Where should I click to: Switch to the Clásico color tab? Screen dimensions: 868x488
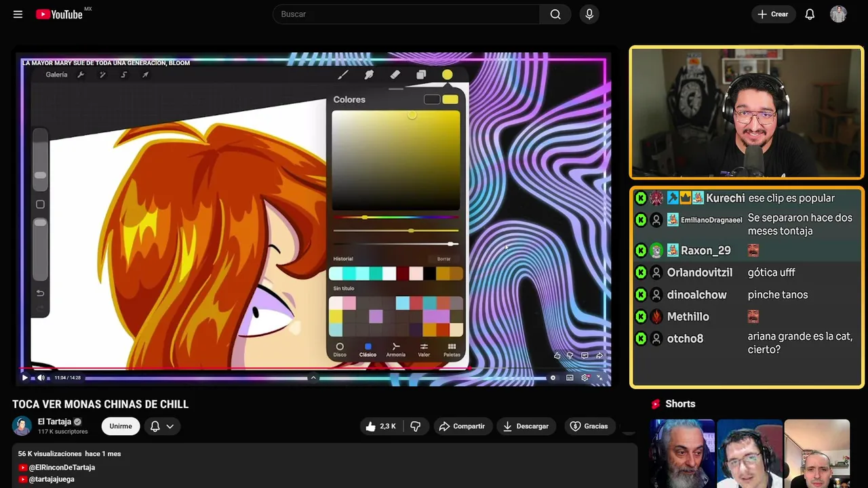point(368,350)
